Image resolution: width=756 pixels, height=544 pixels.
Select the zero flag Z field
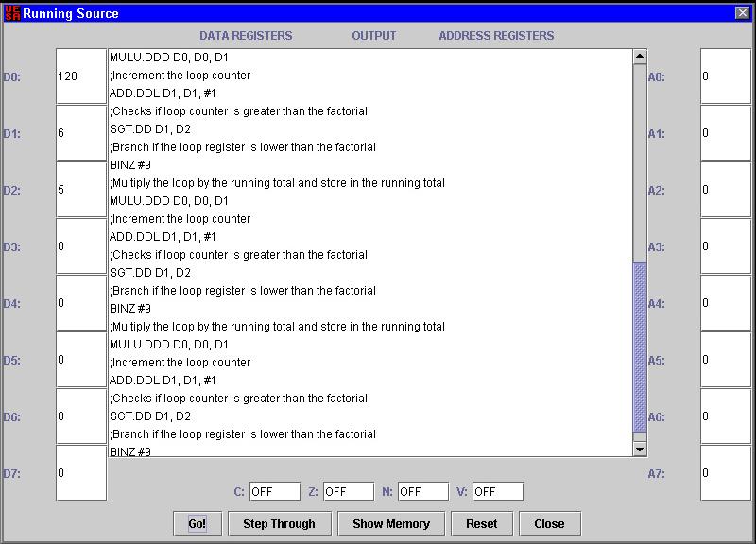click(x=349, y=491)
